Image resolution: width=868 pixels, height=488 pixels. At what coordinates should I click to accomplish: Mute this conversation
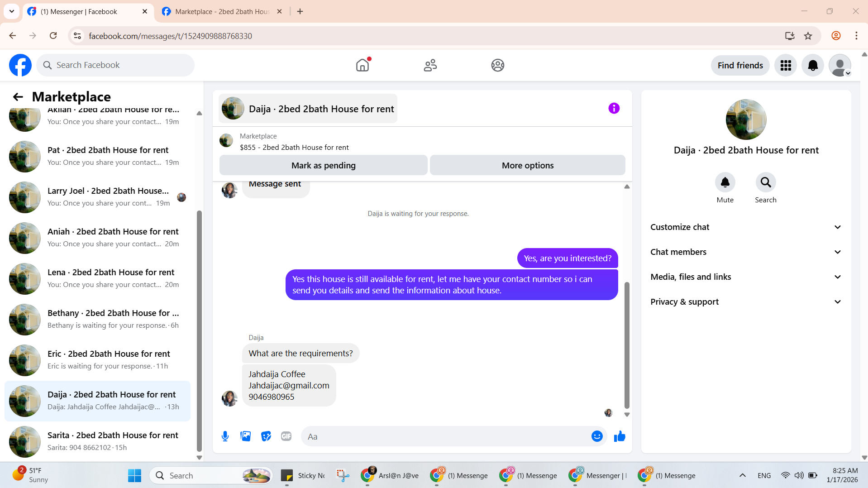(x=725, y=182)
